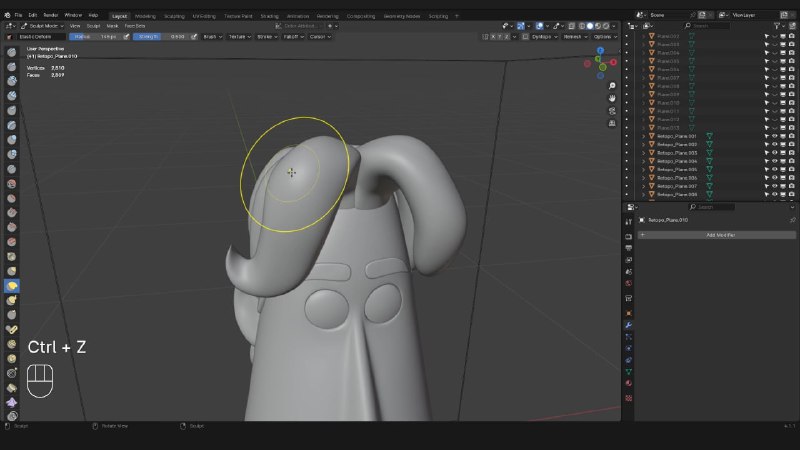Enable the Dyntopo checkbox
Viewport: 800px width, 450px height.
pos(525,37)
